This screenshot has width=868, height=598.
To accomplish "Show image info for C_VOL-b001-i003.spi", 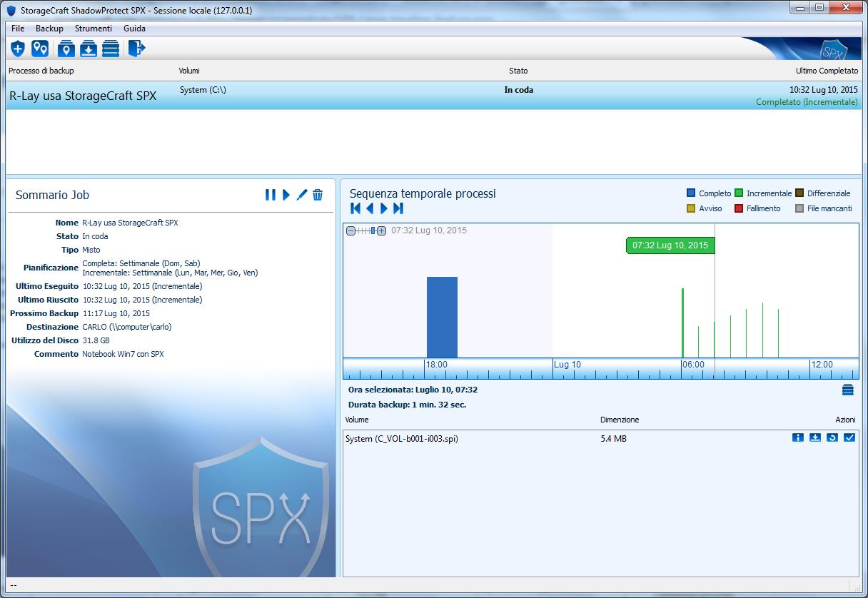I will [798, 437].
